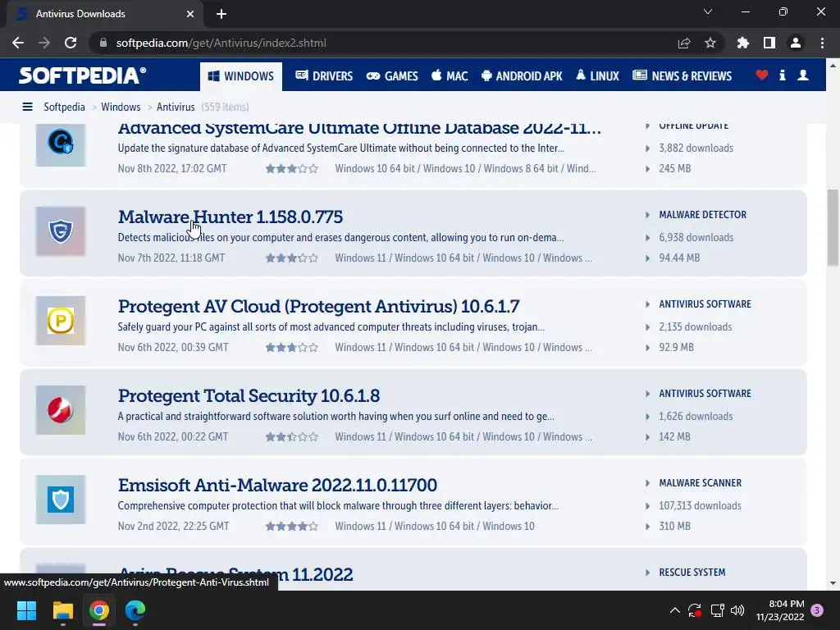Viewport: 840px width, 630px height.
Task: Click the Malware Hunter shield app icon
Action: pos(61,231)
